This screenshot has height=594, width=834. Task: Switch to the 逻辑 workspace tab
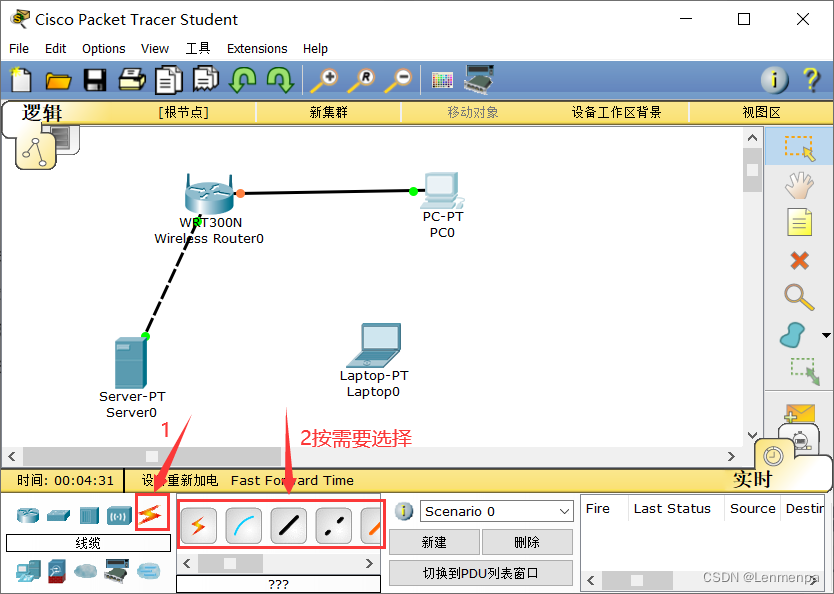click(42, 113)
